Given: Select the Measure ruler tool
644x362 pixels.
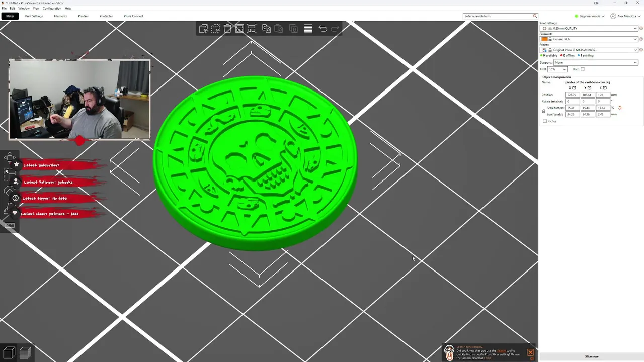Looking at the screenshot, I should pyautogui.click(x=9, y=225).
